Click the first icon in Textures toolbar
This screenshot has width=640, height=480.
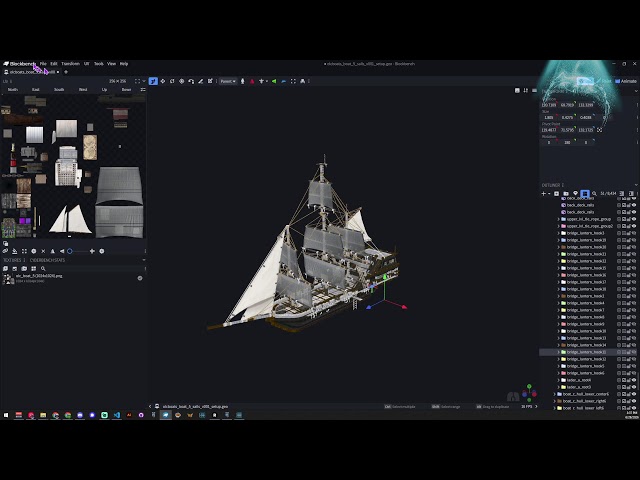click(x=5, y=269)
